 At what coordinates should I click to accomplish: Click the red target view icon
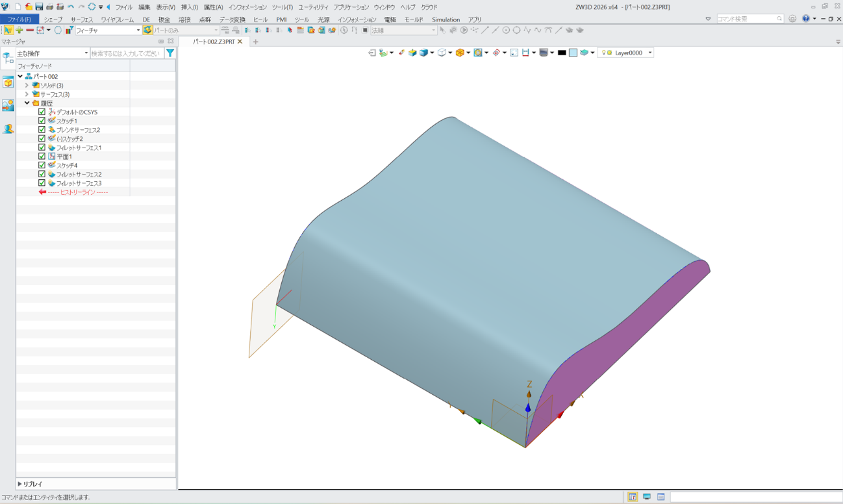[496, 53]
